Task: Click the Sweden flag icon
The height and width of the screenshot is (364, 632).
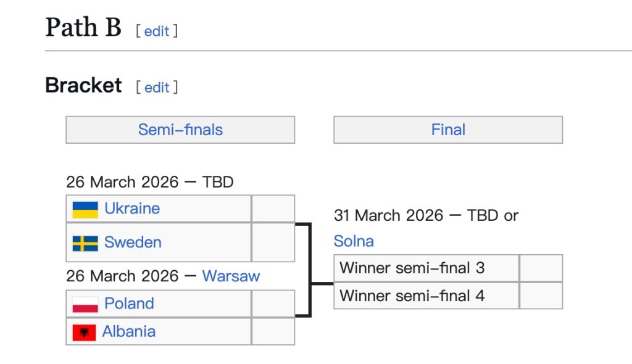Action: (85, 243)
